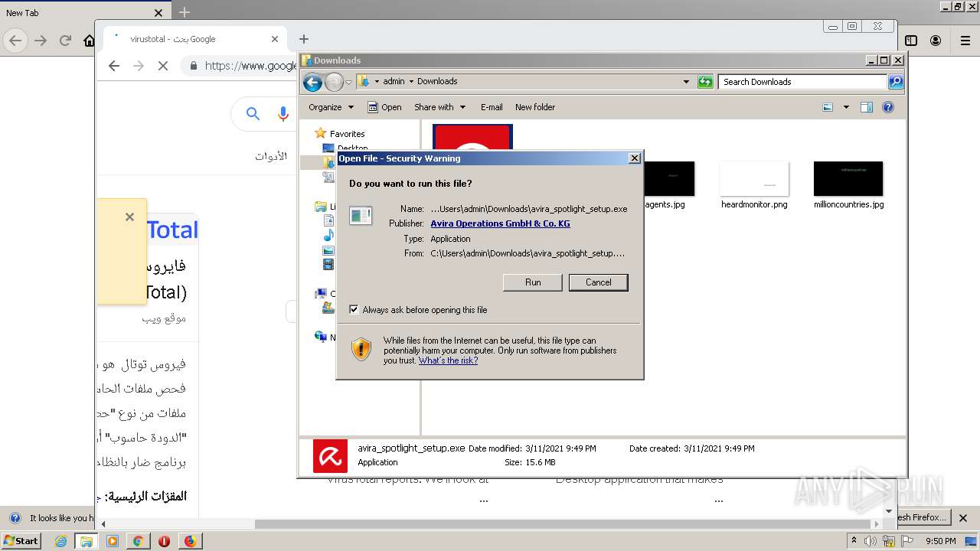Screen dimensions: 980x551
Task: Select millioncountries.jpg thumbnail
Action: (x=848, y=178)
